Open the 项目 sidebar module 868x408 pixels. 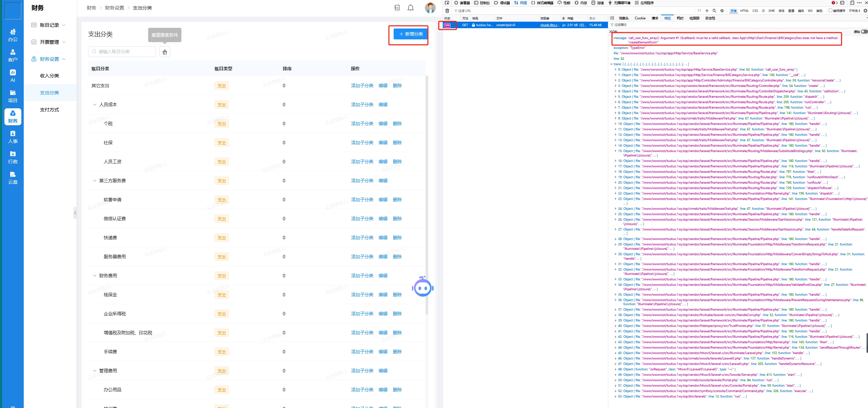click(13, 96)
